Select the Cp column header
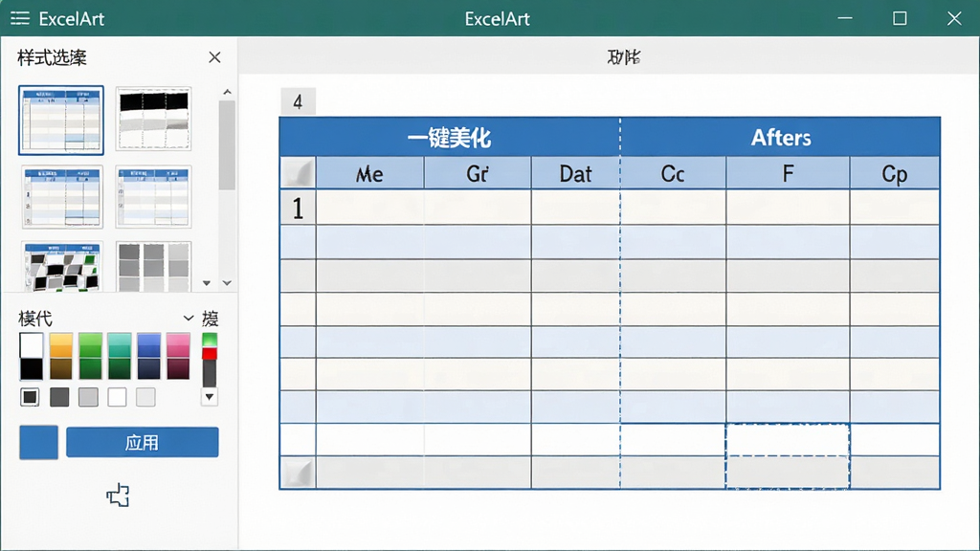The image size is (980, 551). tap(895, 173)
